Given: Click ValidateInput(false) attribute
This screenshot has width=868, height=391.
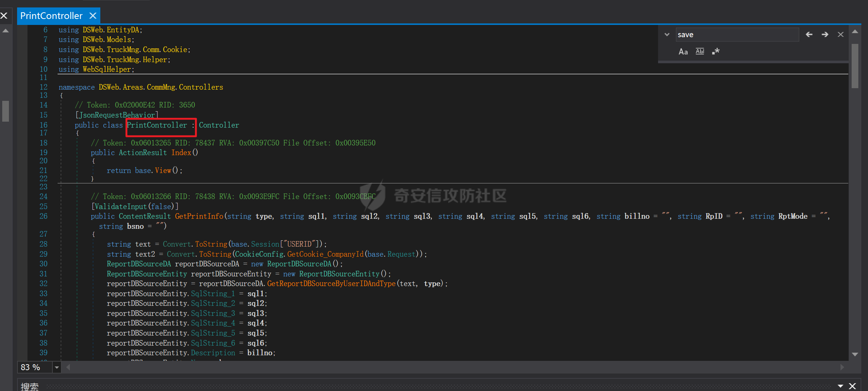Looking at the screenshot, I should point(135,206).
